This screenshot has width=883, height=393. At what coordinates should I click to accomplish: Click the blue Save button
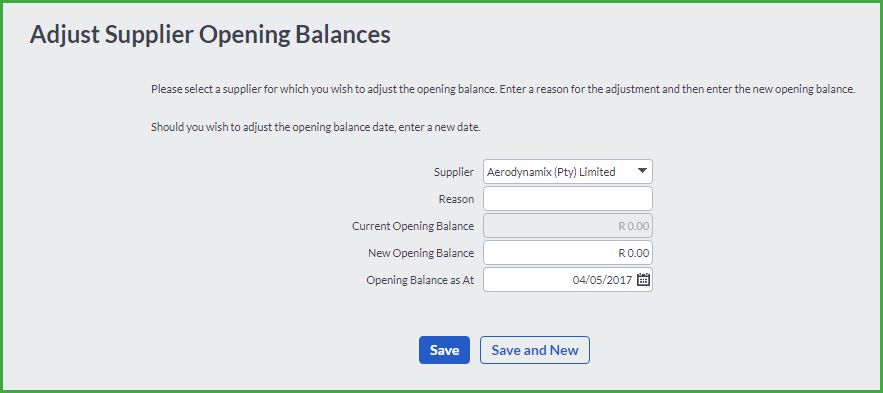pos(444,350)
